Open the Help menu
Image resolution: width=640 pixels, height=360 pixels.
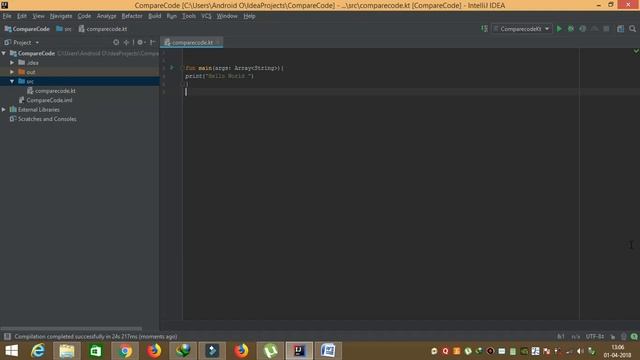(x=249, y=16)
